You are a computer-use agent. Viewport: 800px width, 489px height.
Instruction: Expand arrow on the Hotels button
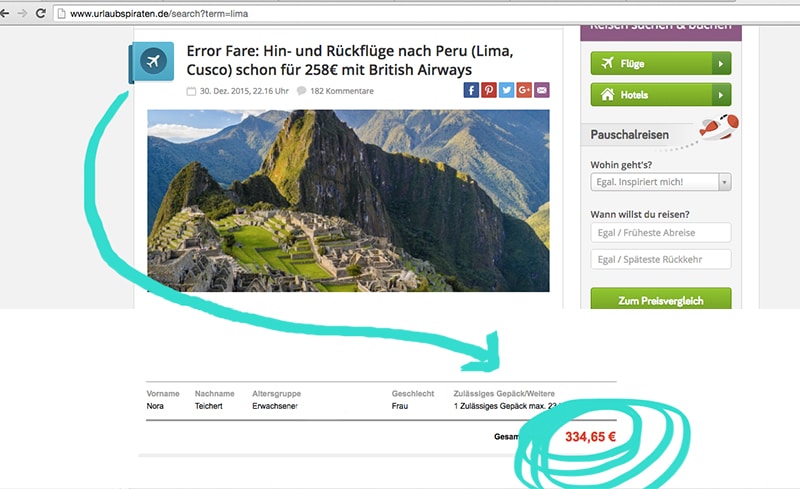click(721, 94)
